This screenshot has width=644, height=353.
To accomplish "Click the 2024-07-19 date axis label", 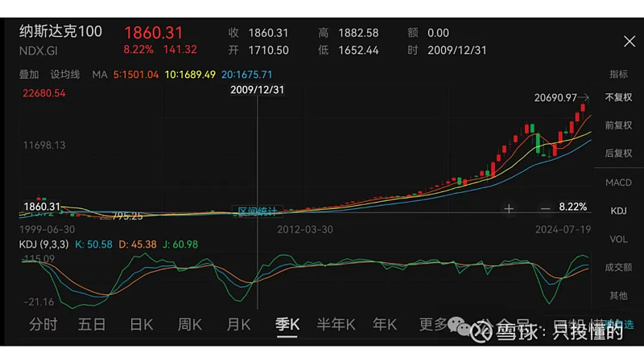I will point(563,229).
